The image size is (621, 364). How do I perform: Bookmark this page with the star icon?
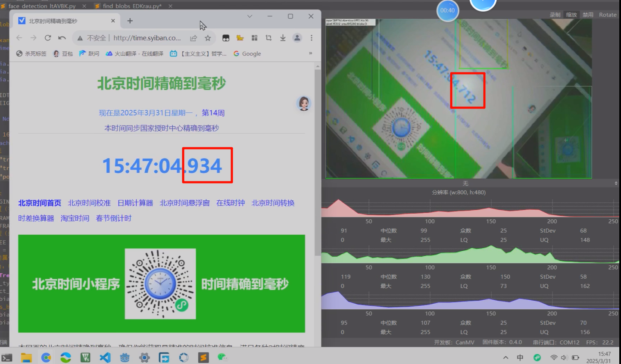pyautogui.click(x=208, y=38)
